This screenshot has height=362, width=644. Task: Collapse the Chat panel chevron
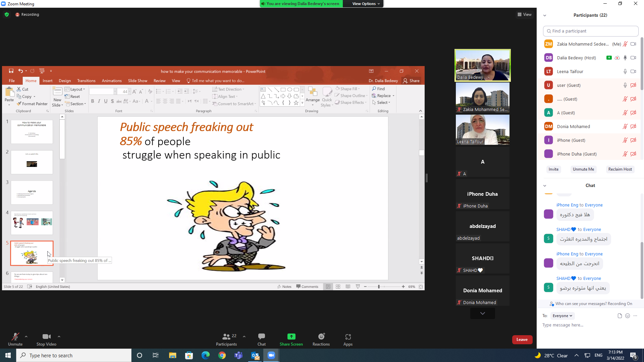[x=545, y=186]
